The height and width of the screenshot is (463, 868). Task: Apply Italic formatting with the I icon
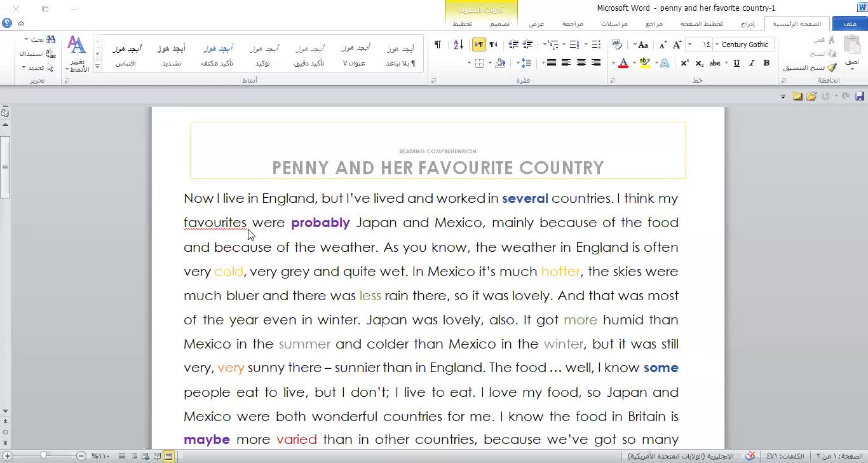752,63
